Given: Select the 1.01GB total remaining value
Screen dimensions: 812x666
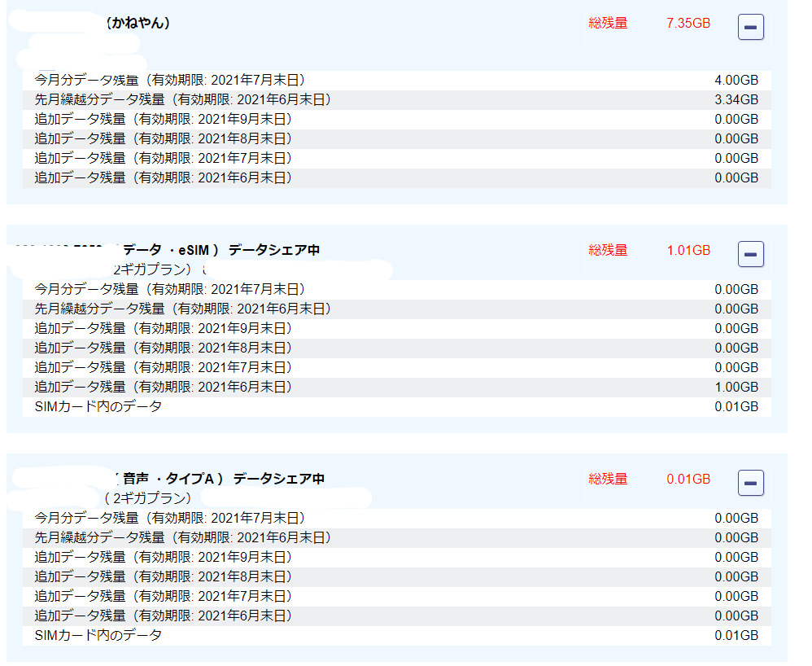Looking at the screenshot, I should pos(688,250).
